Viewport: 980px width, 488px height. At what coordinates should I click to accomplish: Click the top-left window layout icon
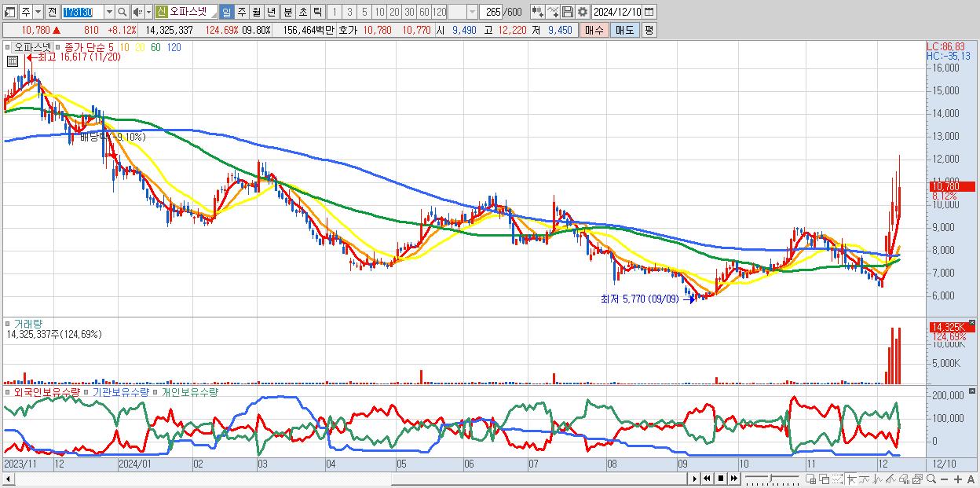point(9,12)
